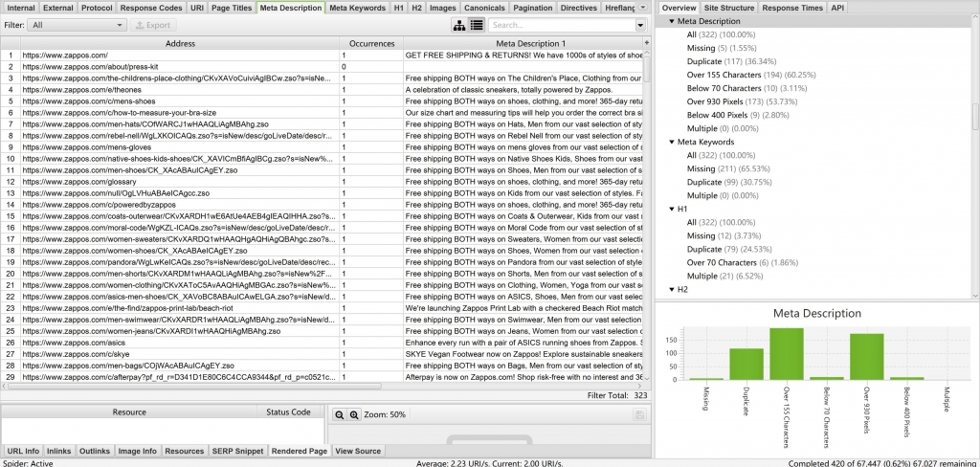980x467 pixels.
Task: Open the Inlinks bottom tab
Action: point(59,451)
